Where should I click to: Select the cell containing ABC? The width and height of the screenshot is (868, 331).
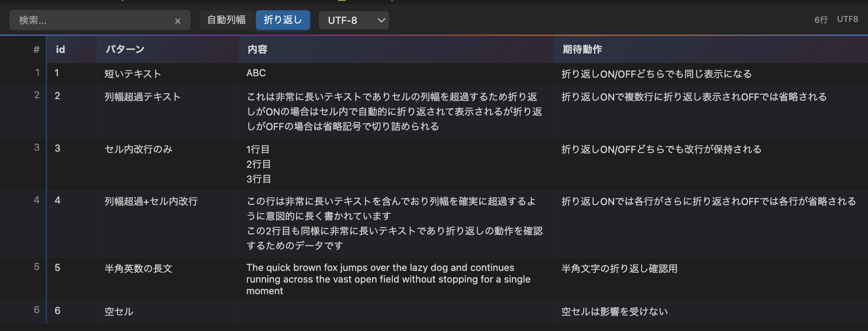[x=256, y=73]
